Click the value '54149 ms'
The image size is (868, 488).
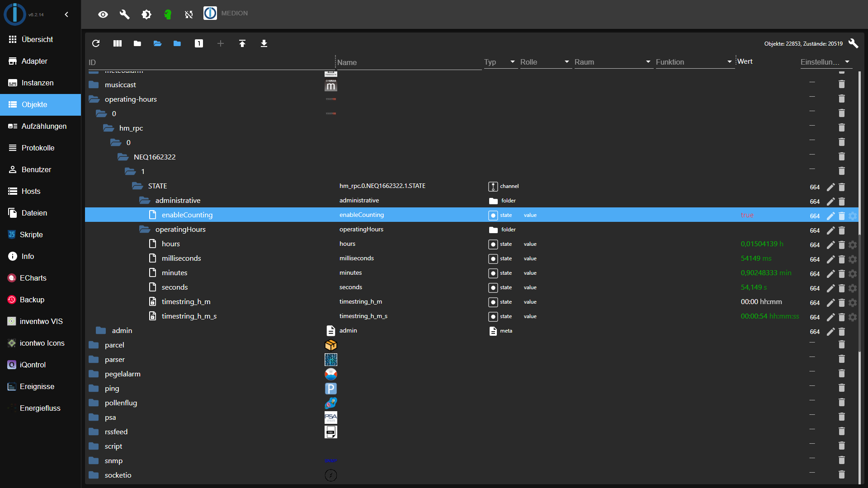tap(756, 258)
